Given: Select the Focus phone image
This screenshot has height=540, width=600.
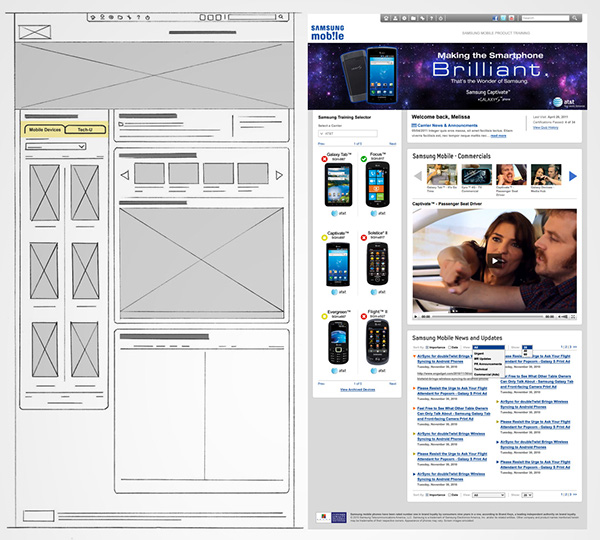Looking at the screenshot, I should 378,184.
